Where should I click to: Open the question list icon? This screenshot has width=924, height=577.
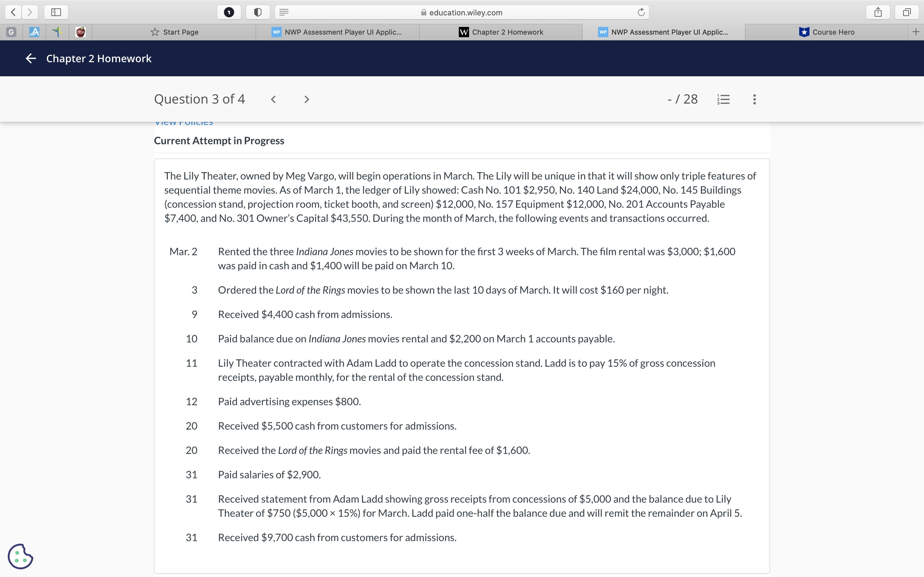click(723, 99)
